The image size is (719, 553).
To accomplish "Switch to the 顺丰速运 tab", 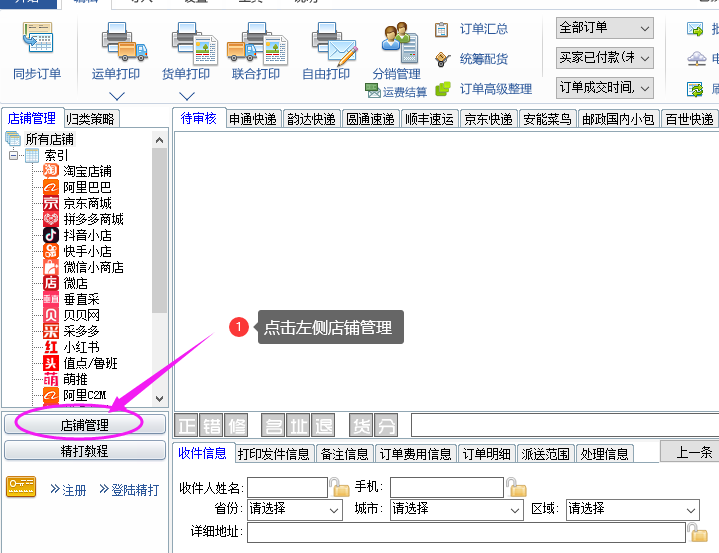I will tap(429, 119).
